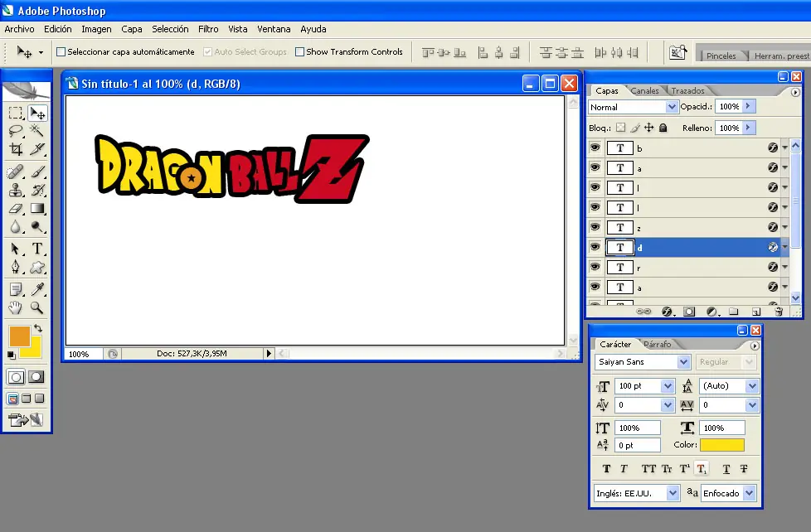Screen dimensions: 811x532
Task: Hide the 'b' text layer
Action: pyautogui.click(x=595, y=148)
